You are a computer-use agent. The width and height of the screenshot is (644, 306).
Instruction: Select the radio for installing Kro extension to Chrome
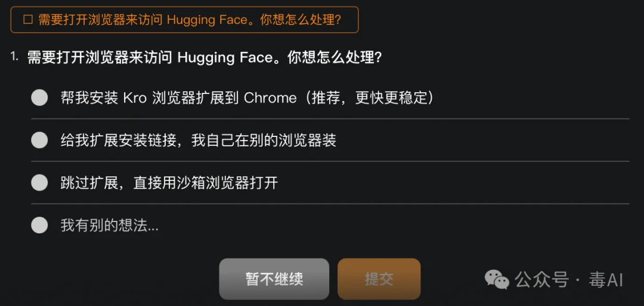pyautogui.click(x=39, y=98)
